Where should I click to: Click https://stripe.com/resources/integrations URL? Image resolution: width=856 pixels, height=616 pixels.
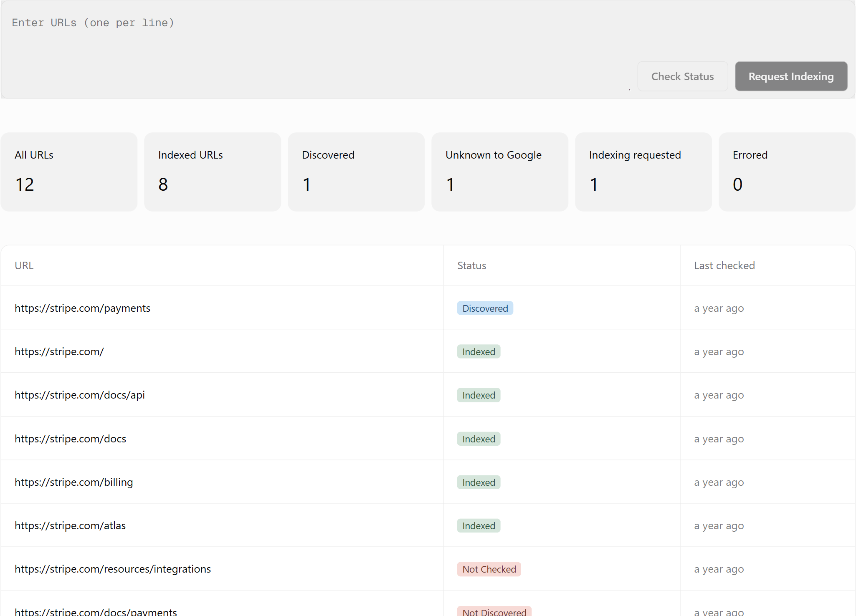tap(113, 569)
